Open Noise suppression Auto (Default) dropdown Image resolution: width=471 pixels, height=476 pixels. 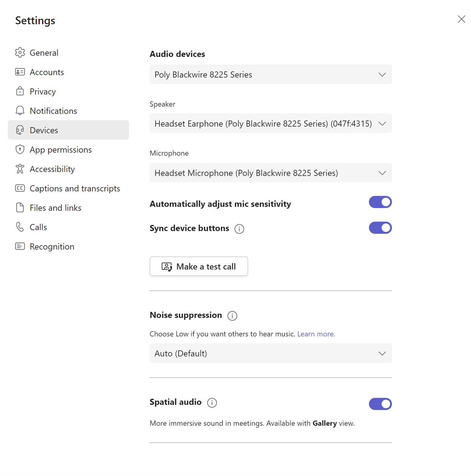pos(271,353)
